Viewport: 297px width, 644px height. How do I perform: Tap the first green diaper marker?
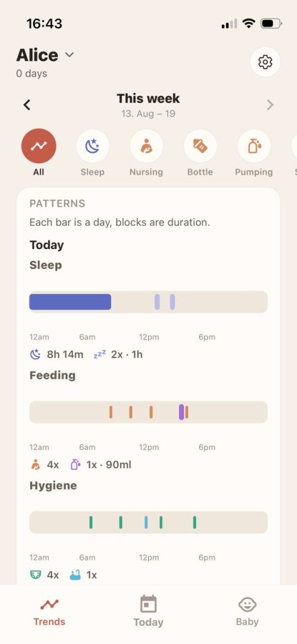pos(90,523)
